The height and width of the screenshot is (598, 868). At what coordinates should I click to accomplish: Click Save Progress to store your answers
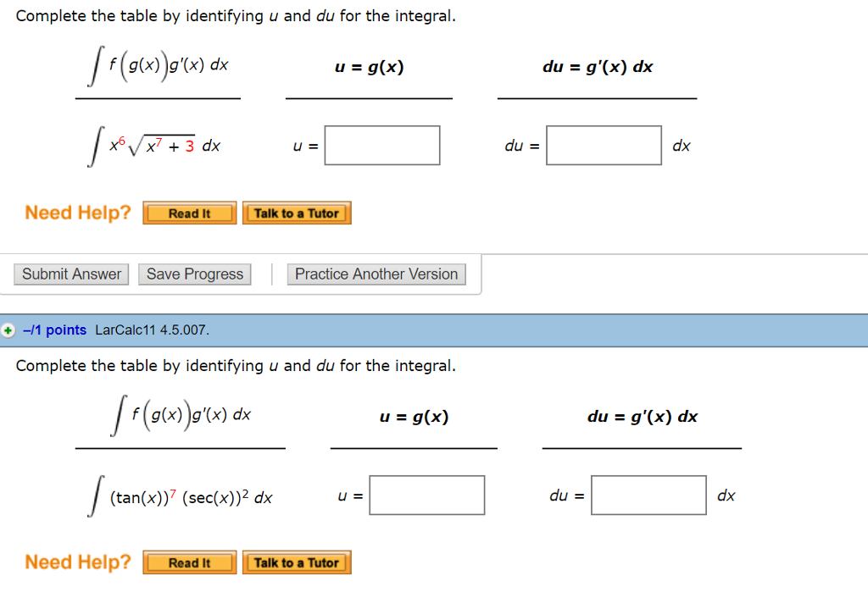point(194,274)
